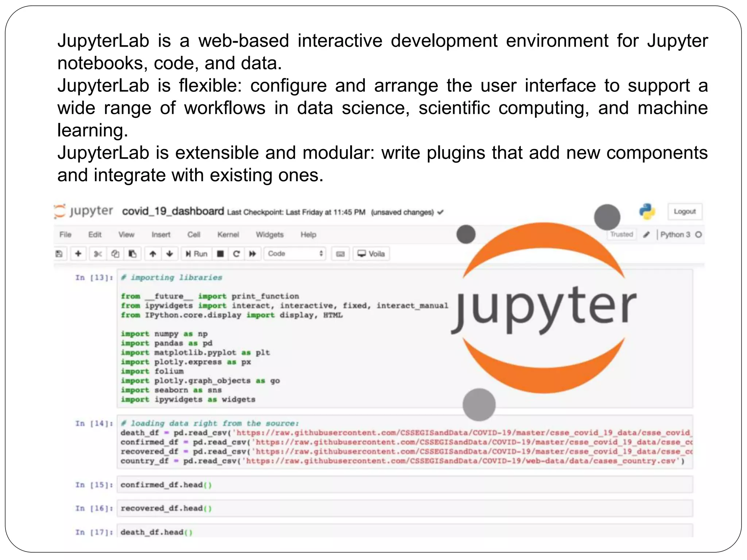Move selected cell up arrow
The image size is (747, 560).
tap(153, 254)
